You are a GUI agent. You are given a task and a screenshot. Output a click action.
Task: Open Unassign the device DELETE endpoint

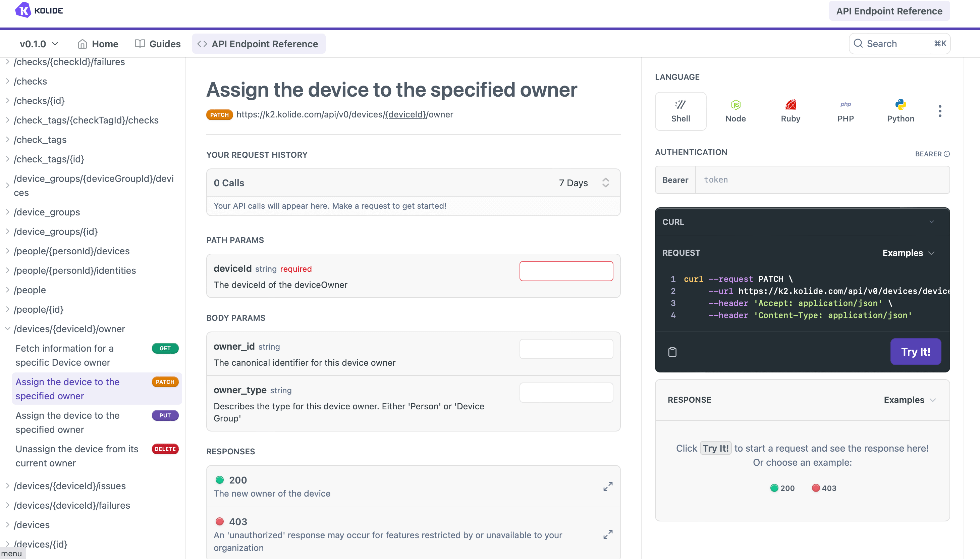click(77, 456)
